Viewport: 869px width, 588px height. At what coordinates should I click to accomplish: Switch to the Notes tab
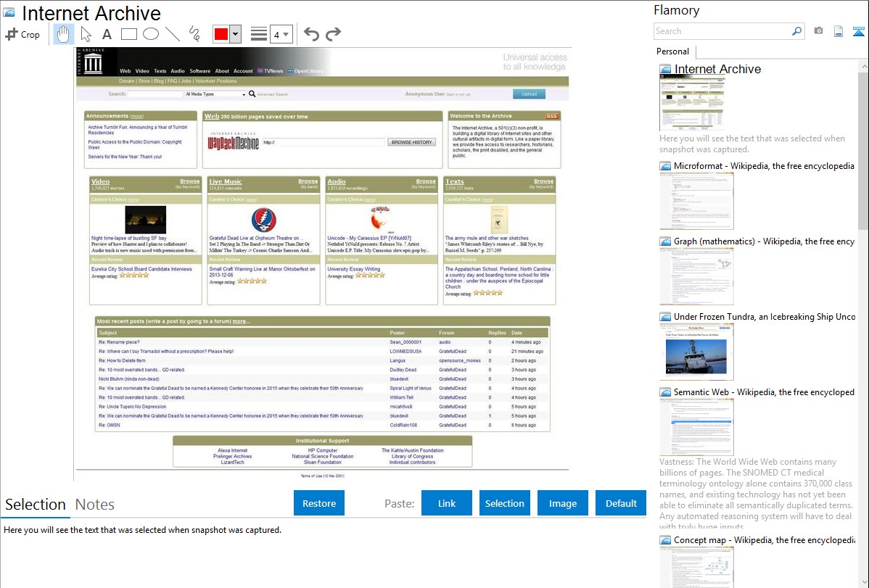click(95, 505)
